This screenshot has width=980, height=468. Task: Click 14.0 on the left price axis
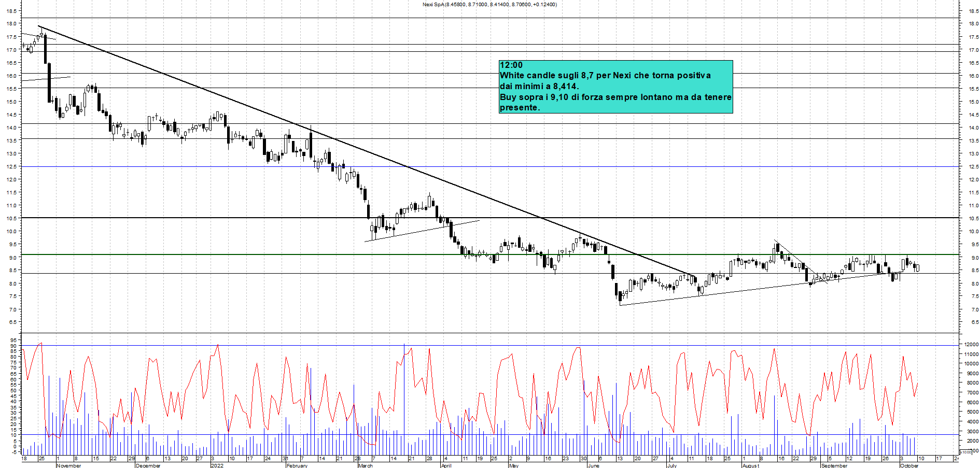pos(11,127)
